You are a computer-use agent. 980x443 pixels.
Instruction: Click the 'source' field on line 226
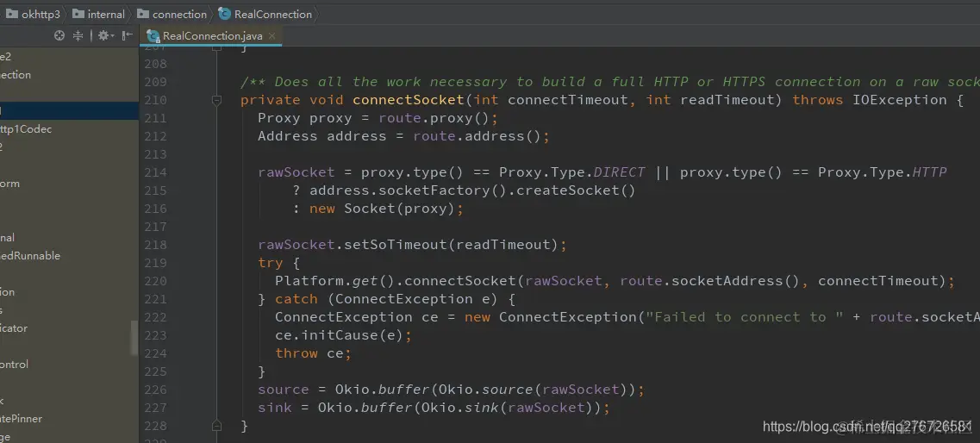pyautogui.click(x=284, y=390)
